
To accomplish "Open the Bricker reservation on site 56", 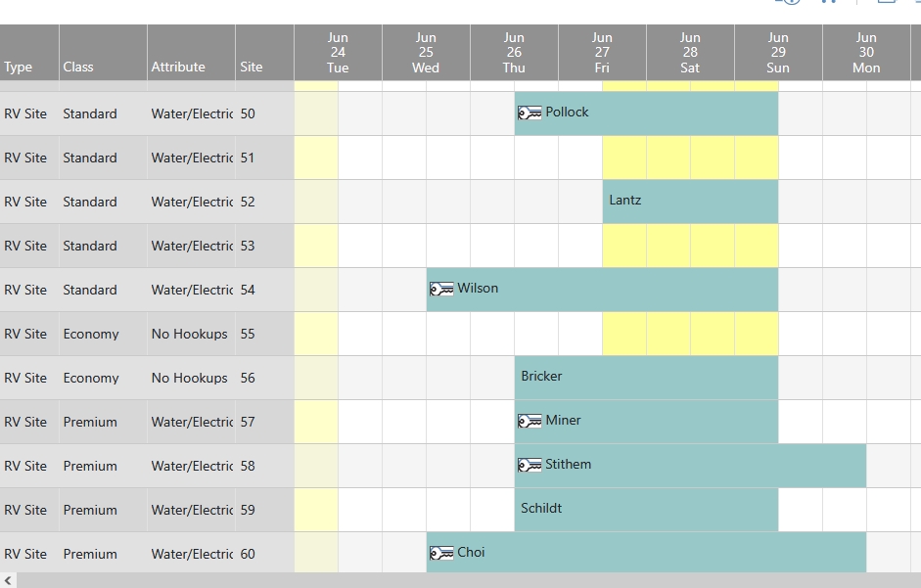I will pyautogui.click(x=646, y=378).
